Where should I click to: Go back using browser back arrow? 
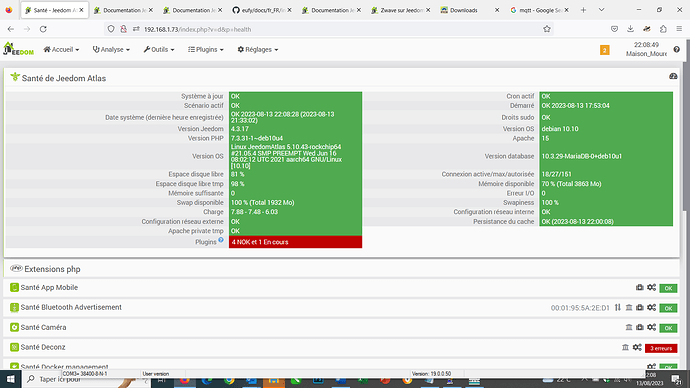click(x=11, y=29)
